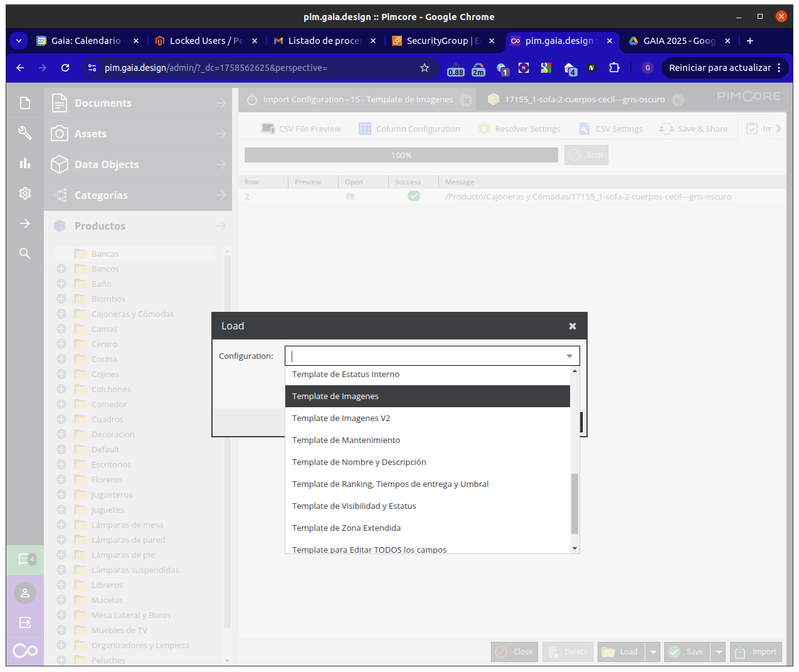
Task: Bookmark page with the star icon
Action: coord(425,68)
